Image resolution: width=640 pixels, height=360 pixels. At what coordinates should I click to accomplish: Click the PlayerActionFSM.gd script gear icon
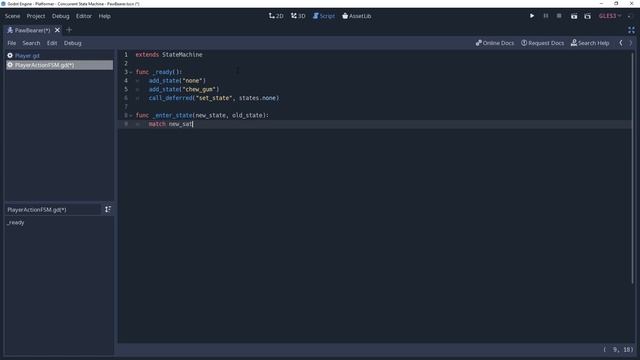pos(10,65)
